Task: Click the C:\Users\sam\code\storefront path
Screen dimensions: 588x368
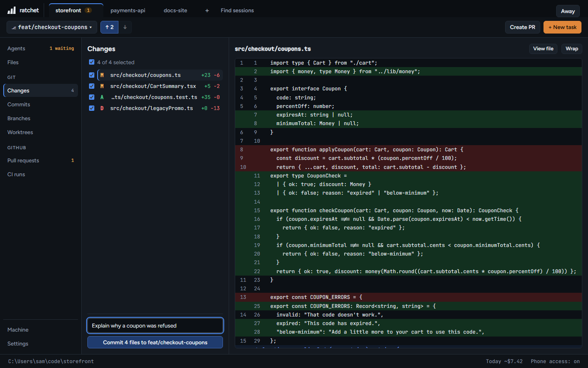Action: (x=51, y=361)
